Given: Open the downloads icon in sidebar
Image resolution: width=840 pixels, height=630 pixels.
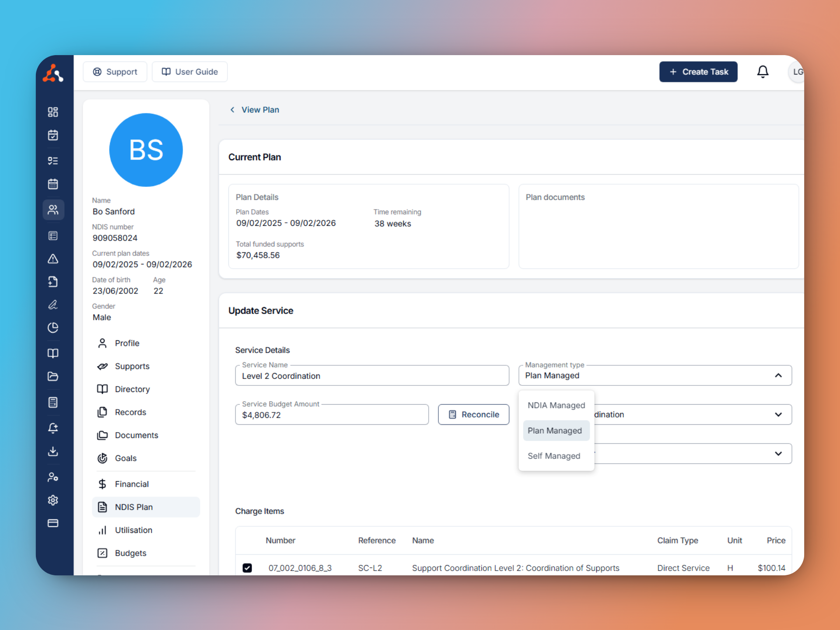Looking at the screenshot, I should click(x=53, y=451).
